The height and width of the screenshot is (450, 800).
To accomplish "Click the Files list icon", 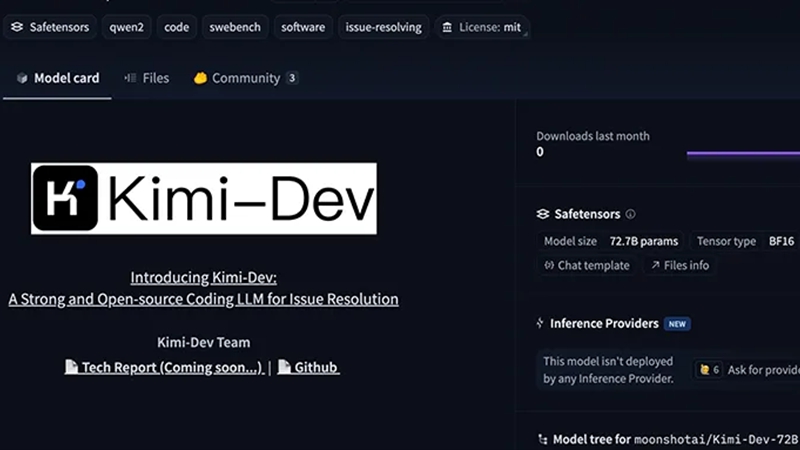I will click(130, 78).
